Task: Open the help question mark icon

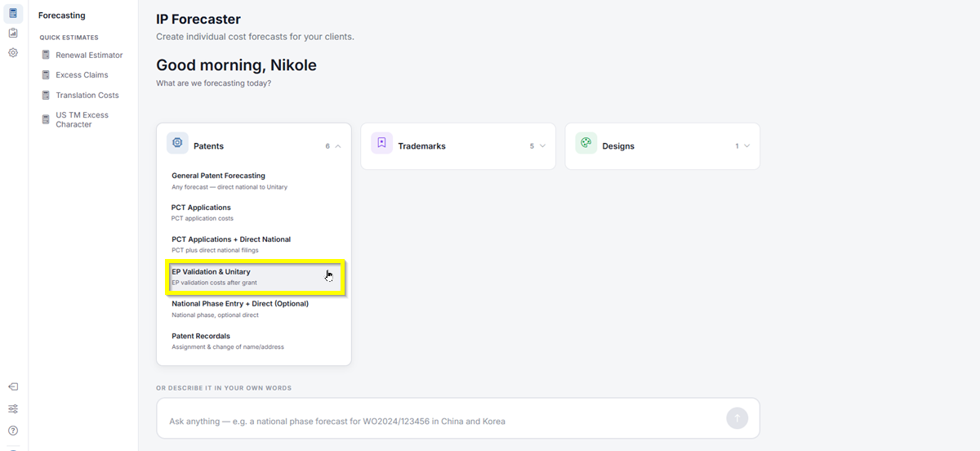Action: coord(13,431)
